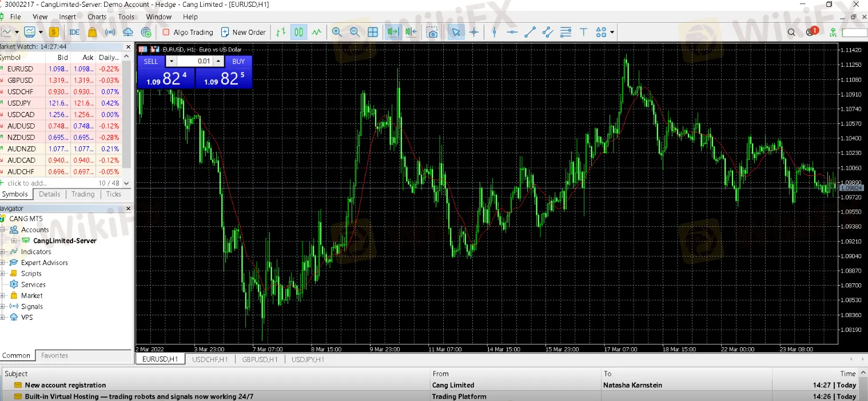Open the Trading tab in Market Watch
868x401 pixels.
pos(82,194)
